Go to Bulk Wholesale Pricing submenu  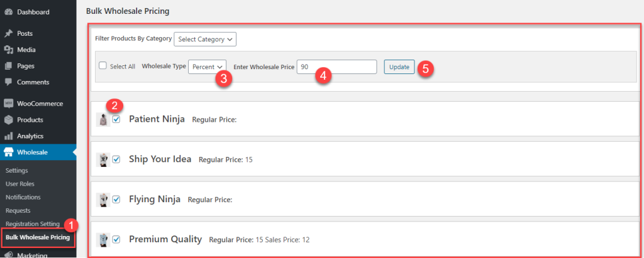pos(38,237)
